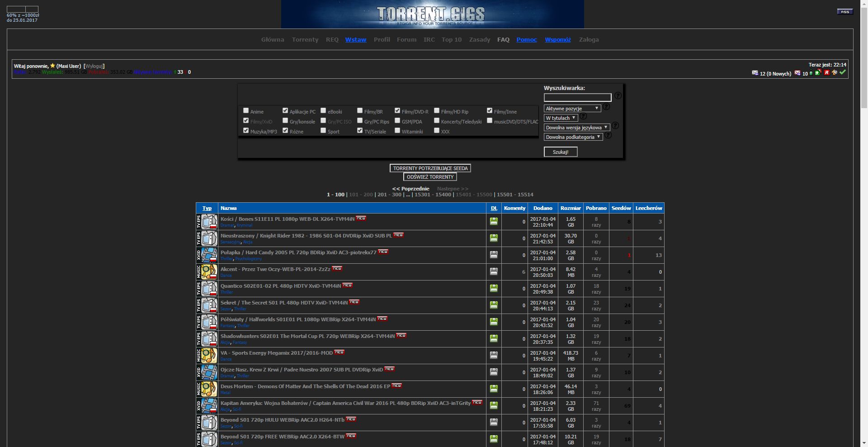Uncheck the Filmy/DVD-R checkbox

coord(397,110)
